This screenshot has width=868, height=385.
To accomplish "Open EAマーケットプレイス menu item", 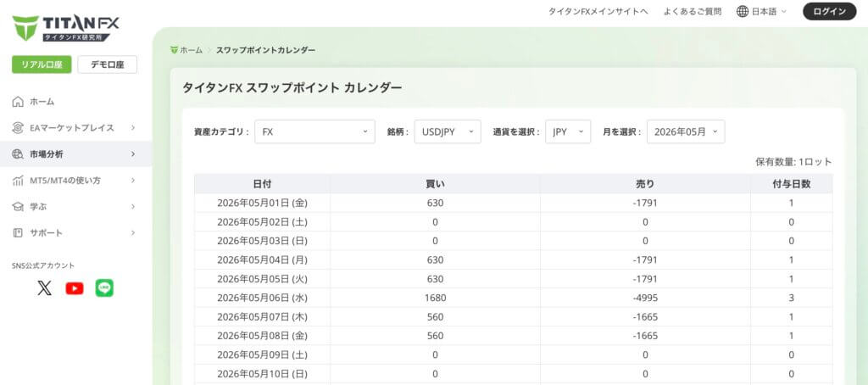I will click(x=75, y=128).
